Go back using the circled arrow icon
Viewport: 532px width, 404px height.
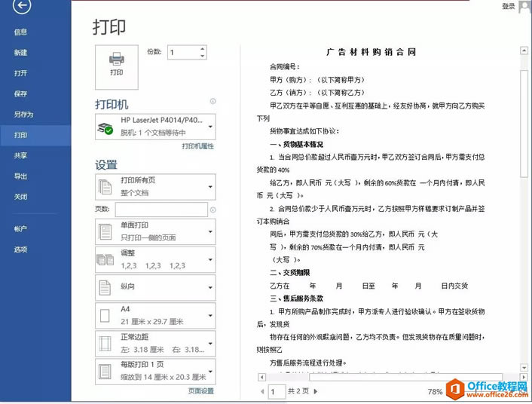tap(22, 5)
